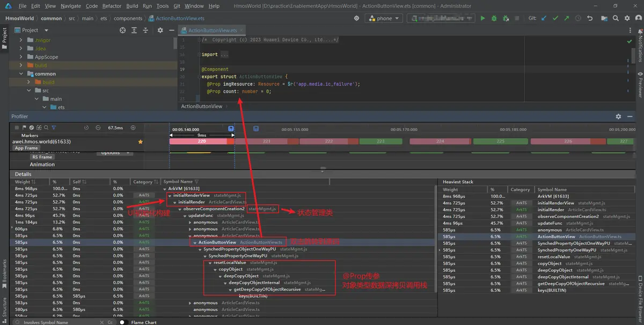Collapse all in the Project panel
The height and width of the screenshot is (325, 644).
[x=145, y=30]
